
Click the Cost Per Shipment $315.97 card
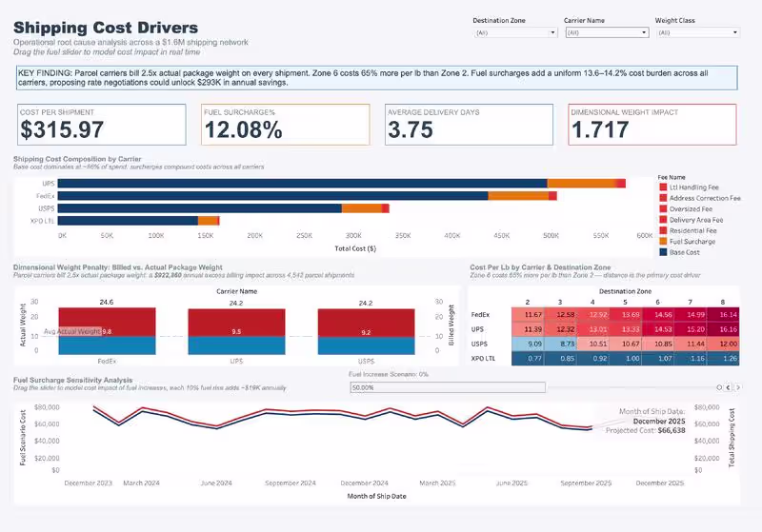click(x=102, y=125)
